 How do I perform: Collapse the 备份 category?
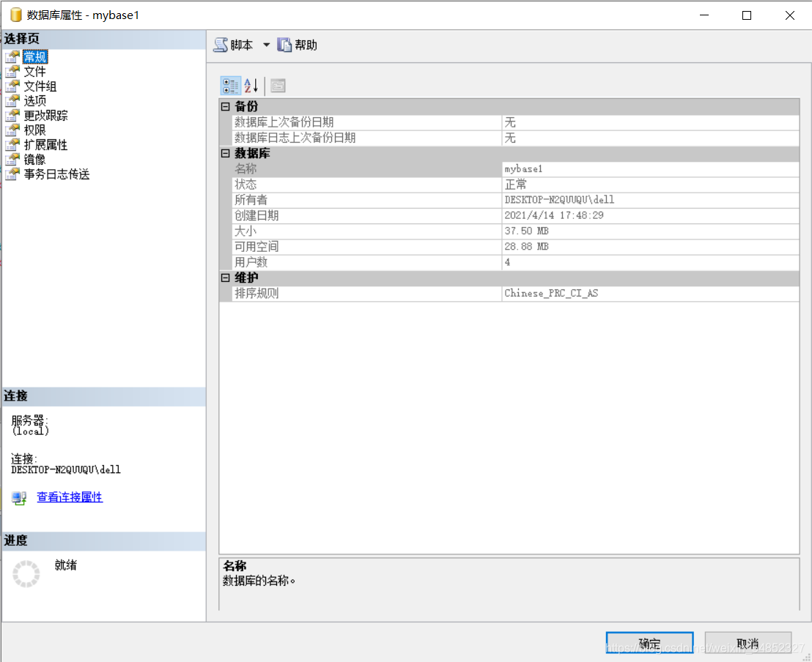click(225, 107)
